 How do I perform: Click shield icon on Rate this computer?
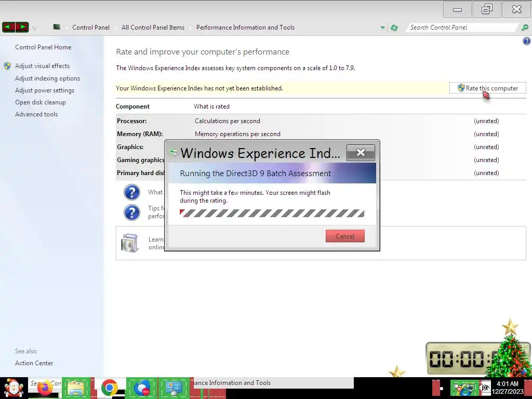461,88
